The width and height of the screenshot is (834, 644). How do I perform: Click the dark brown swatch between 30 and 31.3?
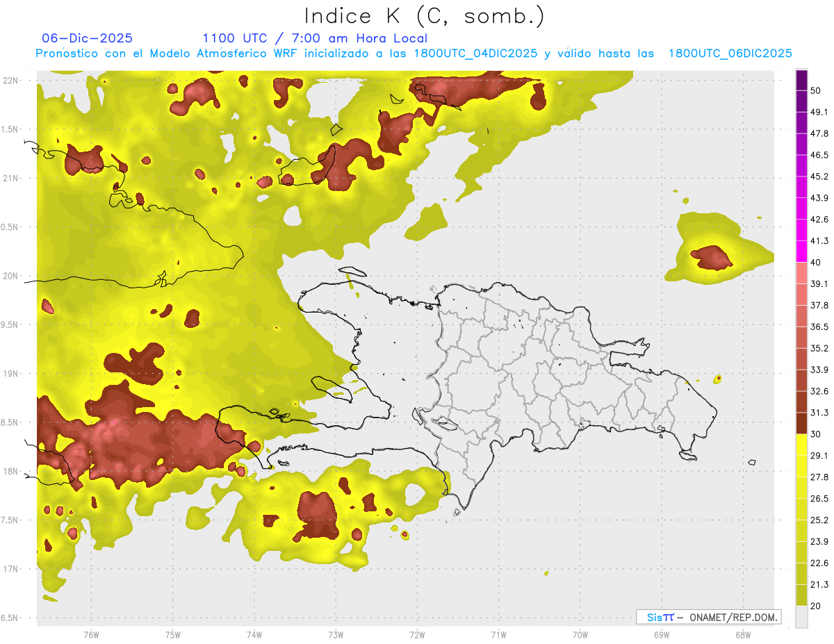(801, 423)
